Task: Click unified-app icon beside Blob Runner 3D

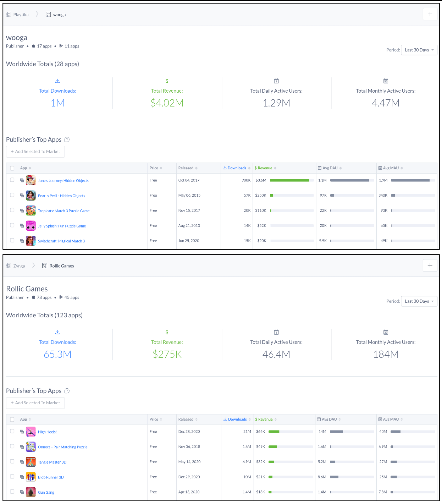Action: click(x=22, y=477)
